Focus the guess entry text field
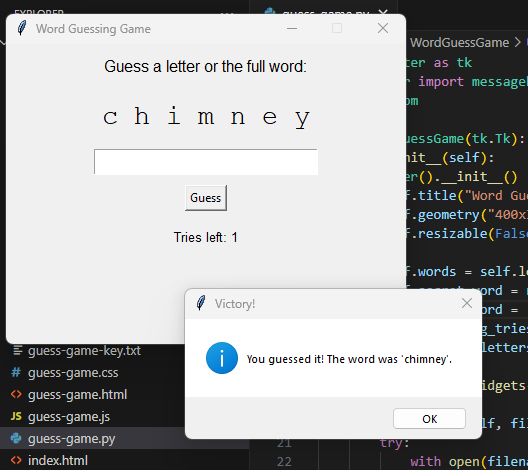Screen dimensions: 528x470 [x=206, y=162]
